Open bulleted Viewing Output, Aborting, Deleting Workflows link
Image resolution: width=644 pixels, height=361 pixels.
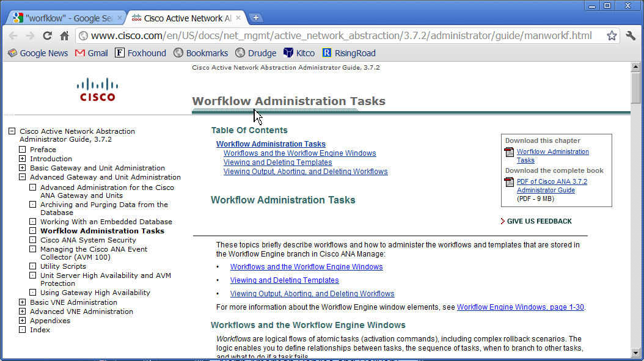click(312, 294)
